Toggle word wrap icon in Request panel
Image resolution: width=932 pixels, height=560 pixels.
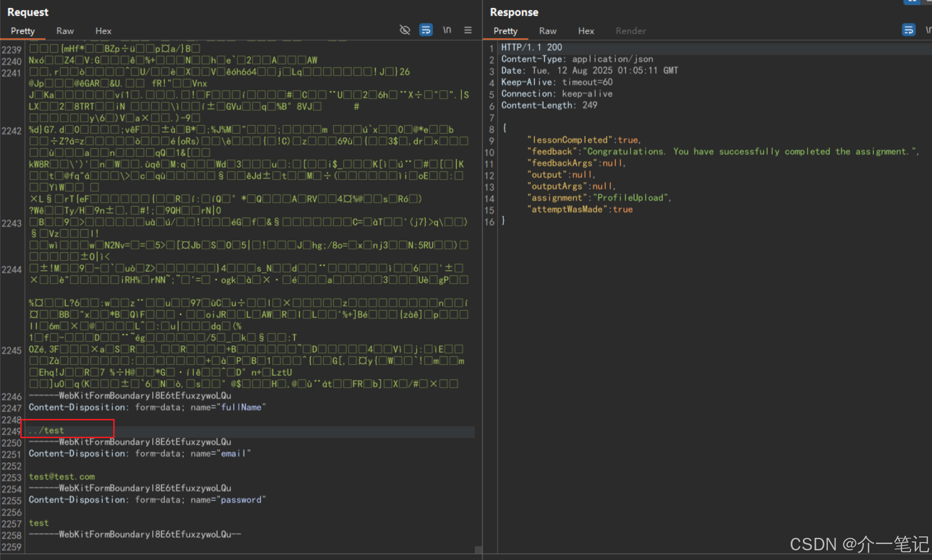[x=426, y=30]
